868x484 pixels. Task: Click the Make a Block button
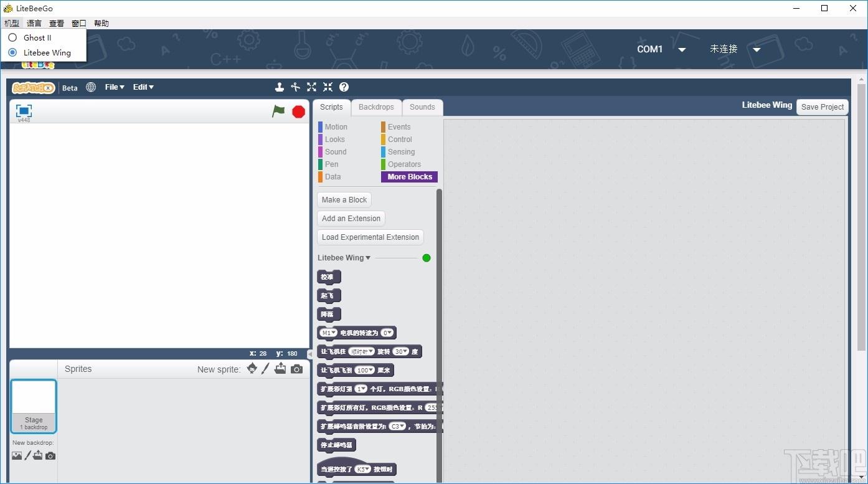344,200
